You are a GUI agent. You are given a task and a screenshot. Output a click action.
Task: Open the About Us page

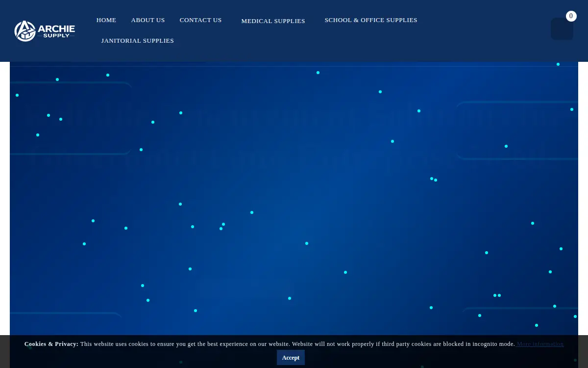tap(148, 20)
